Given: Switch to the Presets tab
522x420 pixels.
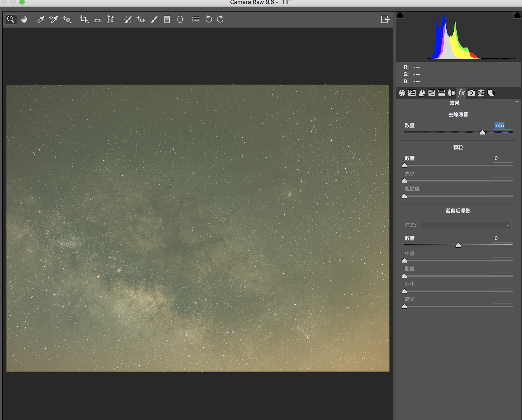Looking at the screenshot, I should pos(481,93).
